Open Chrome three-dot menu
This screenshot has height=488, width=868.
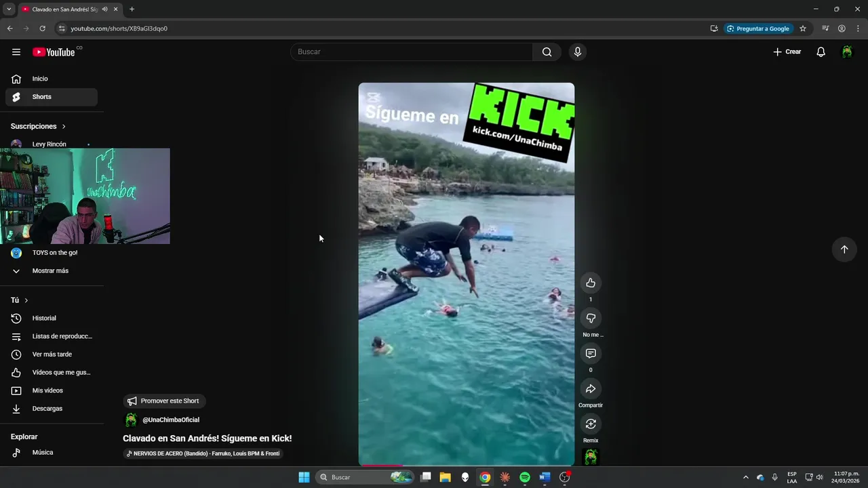click(858, 28)
